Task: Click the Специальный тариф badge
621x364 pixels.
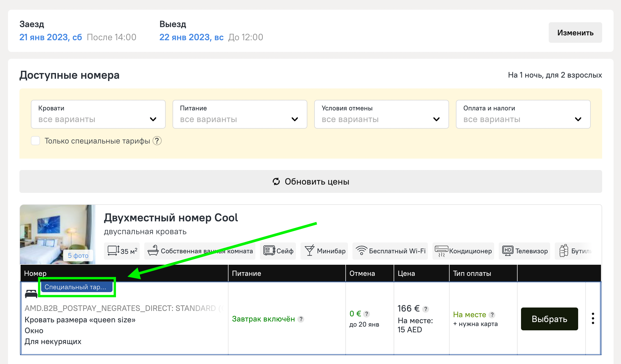Action: (x=76, y=287)
